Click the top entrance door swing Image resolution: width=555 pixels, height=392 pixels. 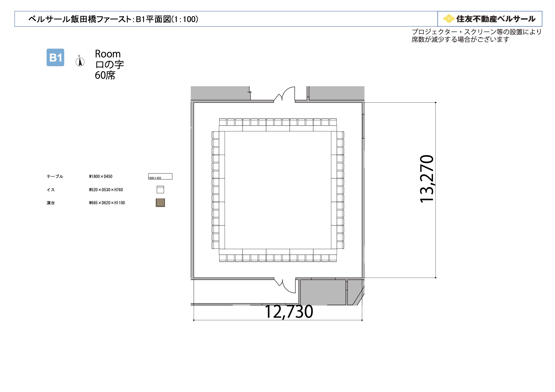[285, 94]
